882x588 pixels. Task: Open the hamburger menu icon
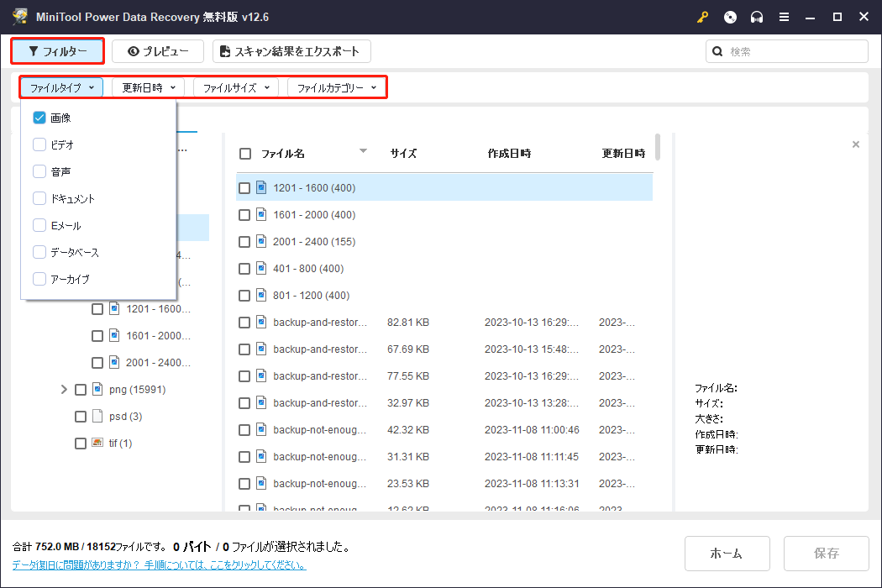784,17
